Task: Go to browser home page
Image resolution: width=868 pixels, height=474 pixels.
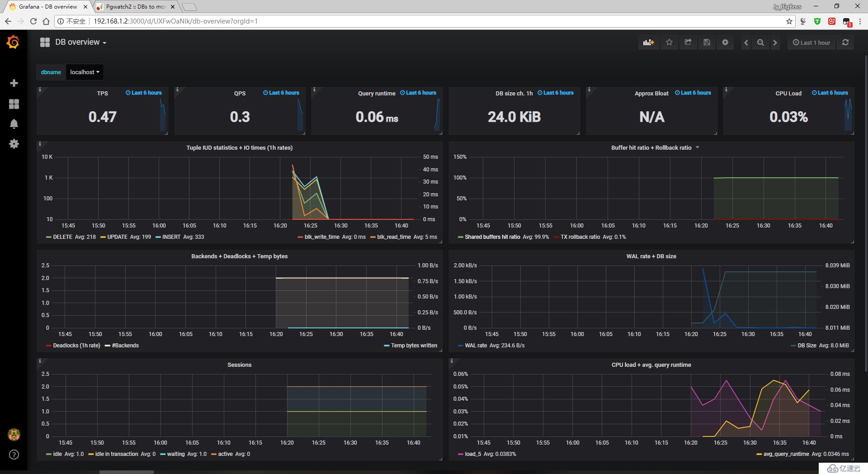Action: 46,21
